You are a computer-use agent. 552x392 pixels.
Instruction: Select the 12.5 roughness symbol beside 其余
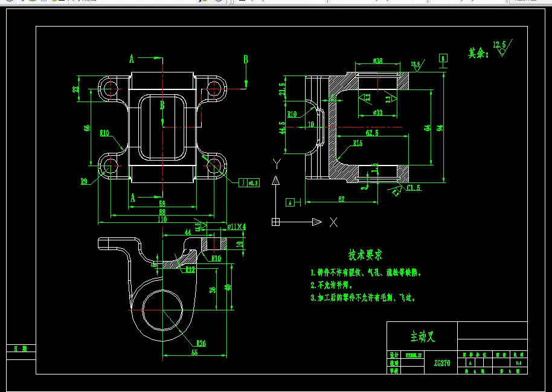pos(502,48)
